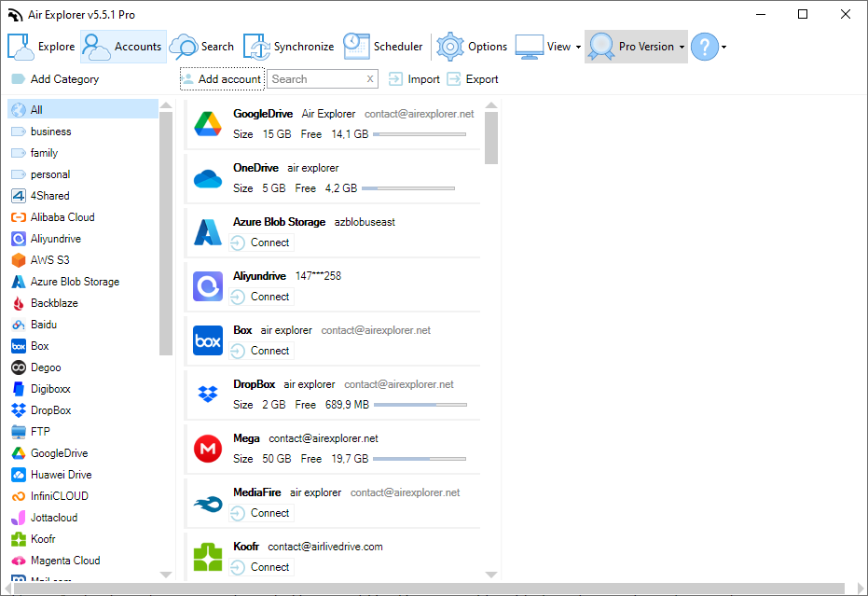Click the DropBox storage usage bar
868x596 pixels.
[420, 405]
